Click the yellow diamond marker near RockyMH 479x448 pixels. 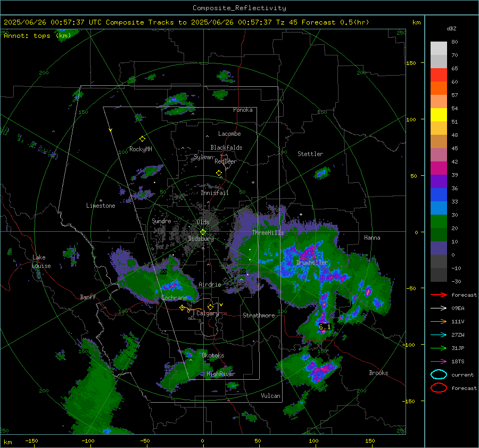click(142, 139)
